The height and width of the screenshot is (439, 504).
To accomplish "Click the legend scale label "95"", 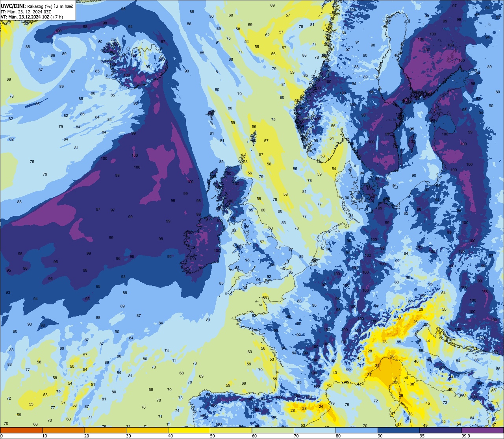I will pyautogui.click(x=422, y=436).
